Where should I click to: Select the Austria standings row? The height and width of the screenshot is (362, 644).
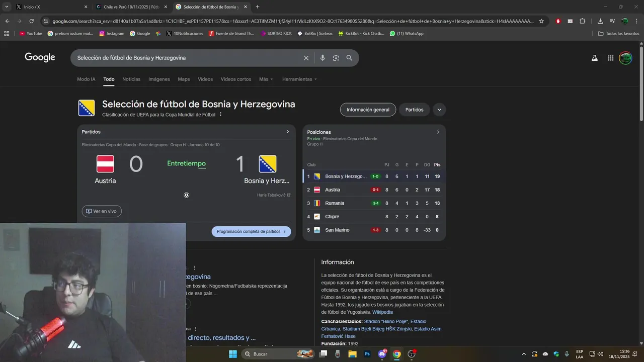[x=374, y=190]
